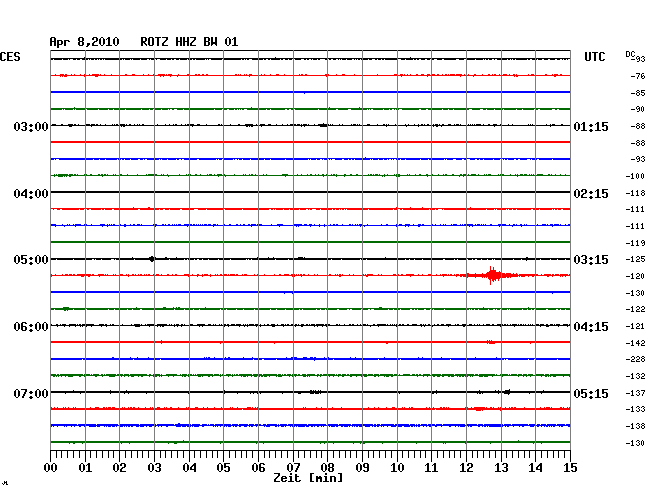The height and width of the screenshot is (494, 650).
Task: Select minute tick label 10
Action: pos(397,468)
